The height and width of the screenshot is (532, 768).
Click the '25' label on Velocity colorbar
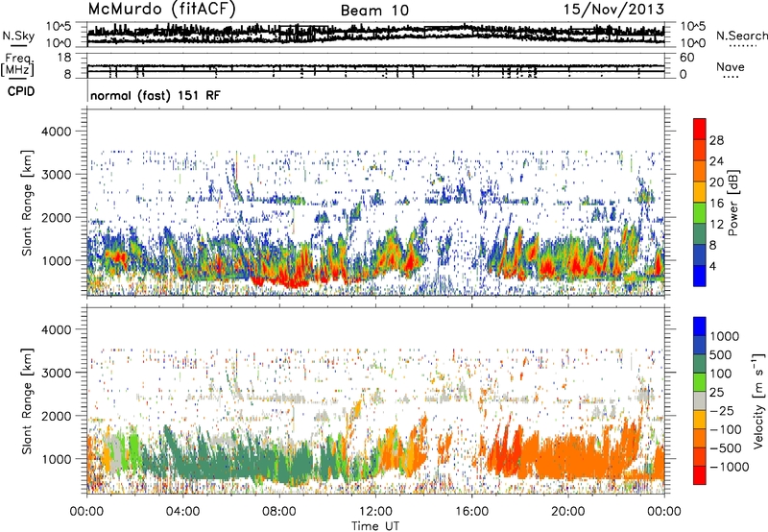(716, 392)
